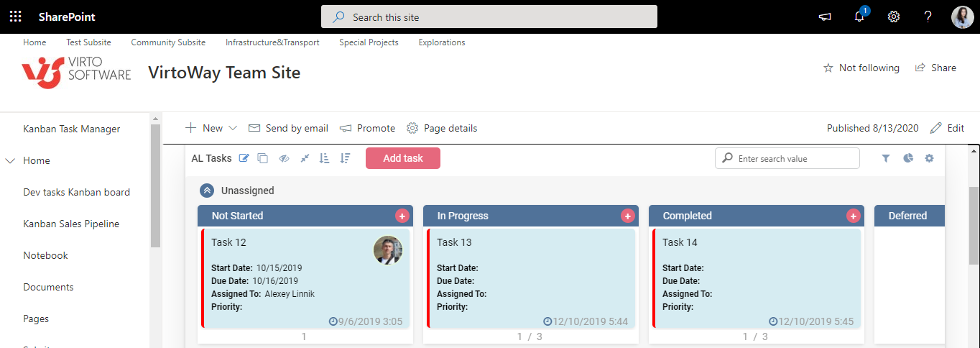Open the Infrastructure&Transport navigation tab
Image resolution: width=980 pixels, height=348 pixels.
[272, 42]
